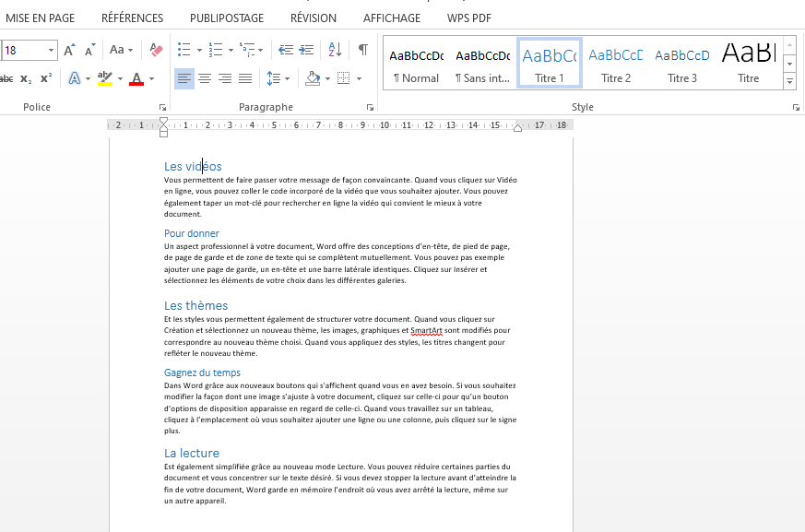Decrease paragraph indent
Screen dimensions: 805x532
[x=286, y=50]
